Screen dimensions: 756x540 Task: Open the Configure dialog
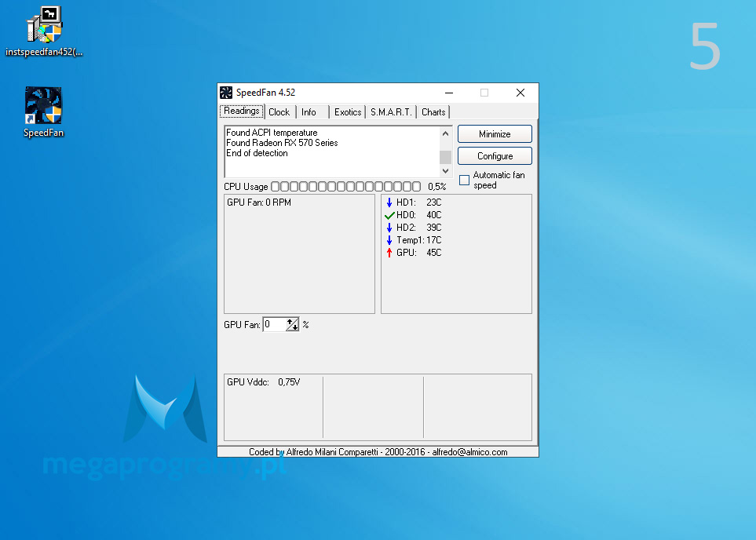pyautogui.click(x=495, y=156)
